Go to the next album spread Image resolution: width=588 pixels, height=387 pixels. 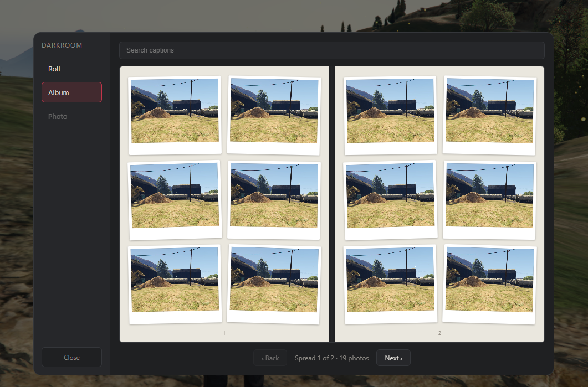(x=393, y=358)
